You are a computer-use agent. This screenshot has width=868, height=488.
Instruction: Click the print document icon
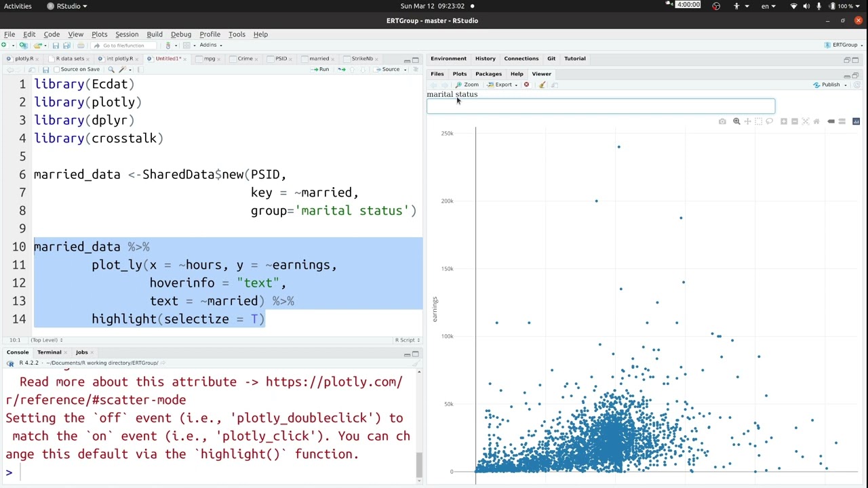coord(81,45)
